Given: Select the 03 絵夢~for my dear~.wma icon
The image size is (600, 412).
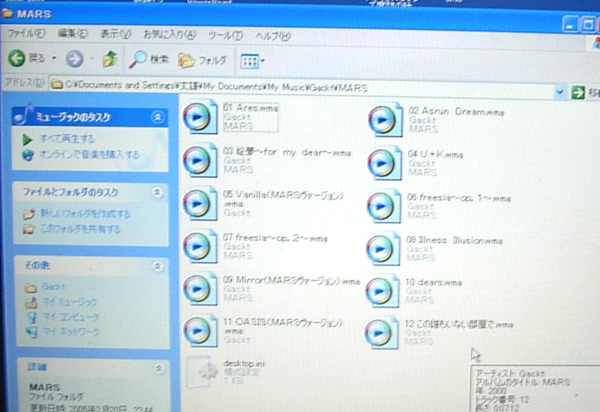Looking at the screenshot, I should (x=200, y=160).
